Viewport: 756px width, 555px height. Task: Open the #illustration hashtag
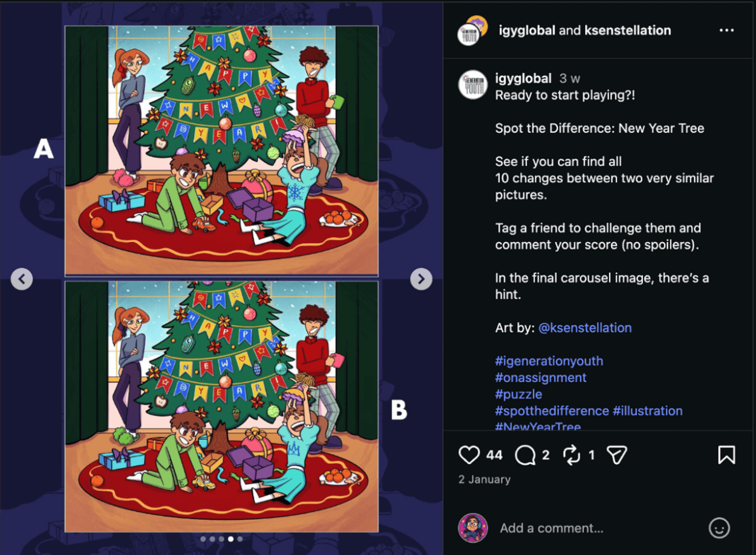click(647, 411)
